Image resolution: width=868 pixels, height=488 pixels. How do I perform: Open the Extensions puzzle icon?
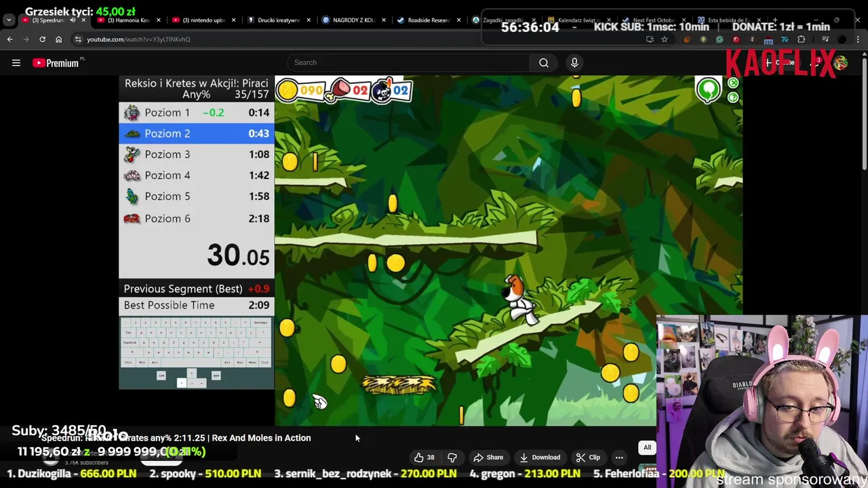click(801, 39)
